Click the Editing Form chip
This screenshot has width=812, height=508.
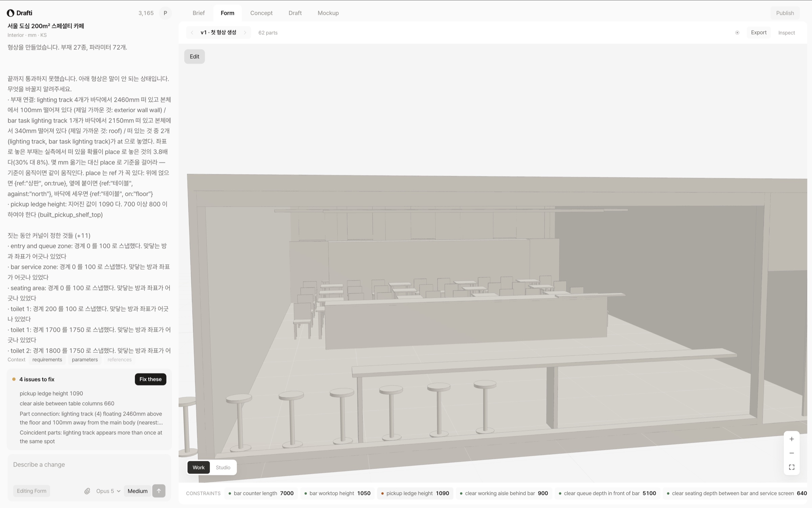click(31, 491)
